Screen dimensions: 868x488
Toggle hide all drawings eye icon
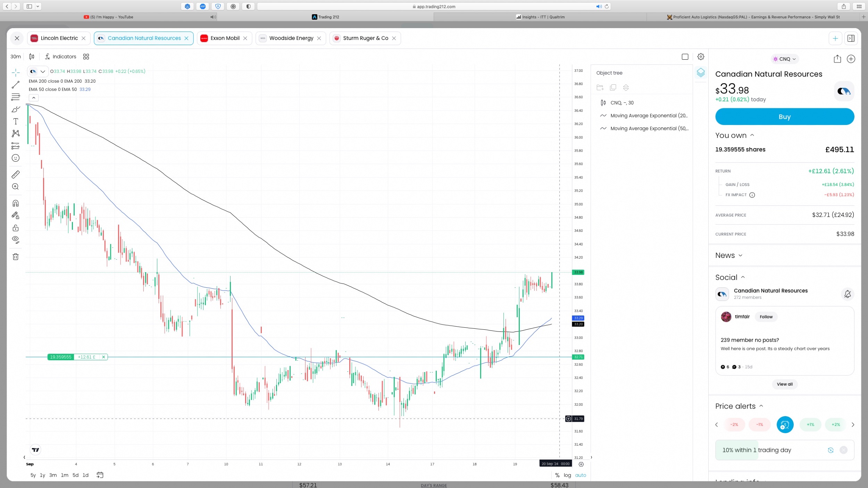[16, 239]
